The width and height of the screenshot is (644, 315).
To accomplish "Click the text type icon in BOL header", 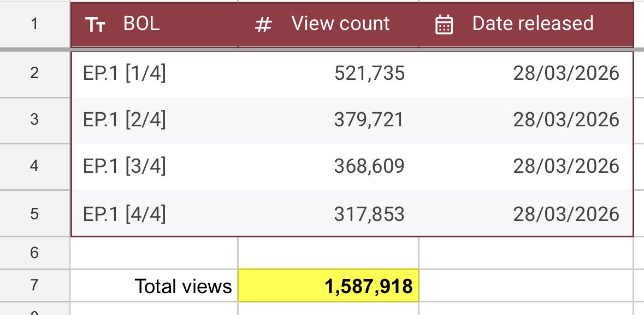I will click(95, 25).
